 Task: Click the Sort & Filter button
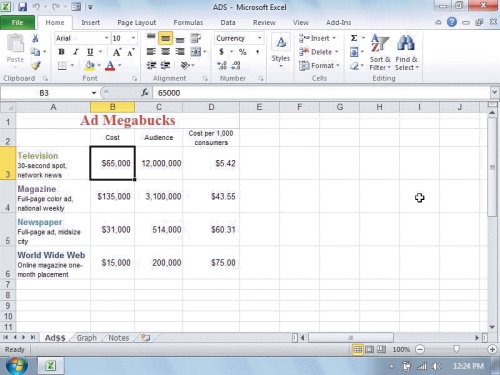[380, 52]
